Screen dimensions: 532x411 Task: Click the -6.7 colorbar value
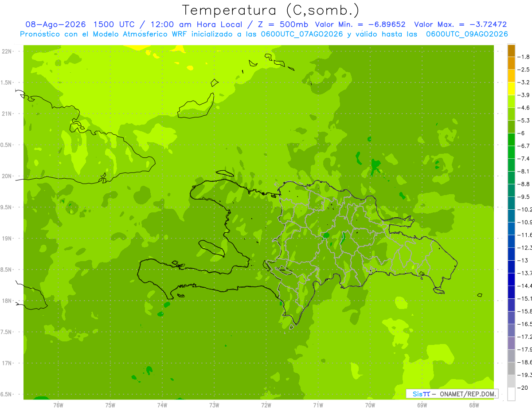point(524,146)
